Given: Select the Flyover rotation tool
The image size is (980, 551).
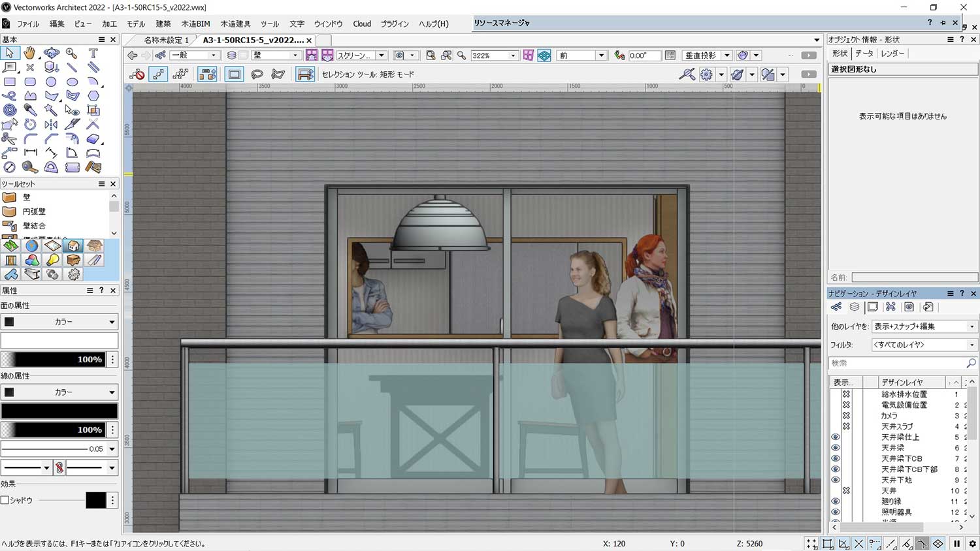Looking at the screenshot, I should pos(52,53).
